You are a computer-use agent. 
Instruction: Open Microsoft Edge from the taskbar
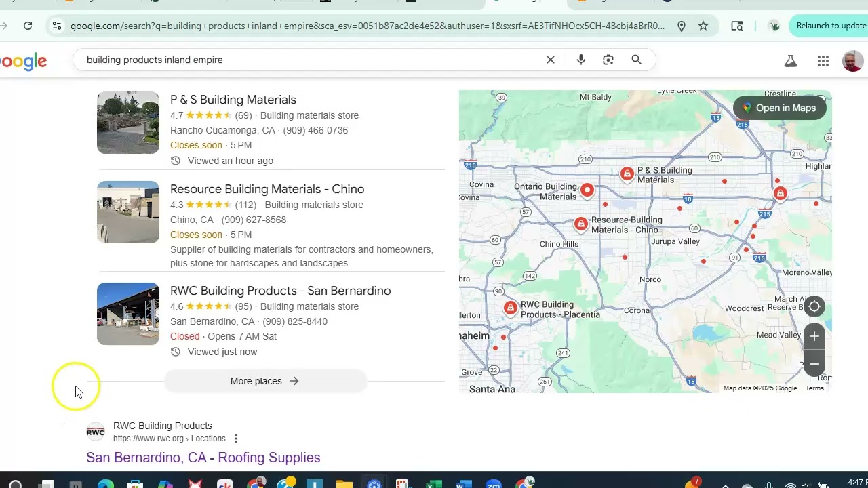click(x=105, y=484)
